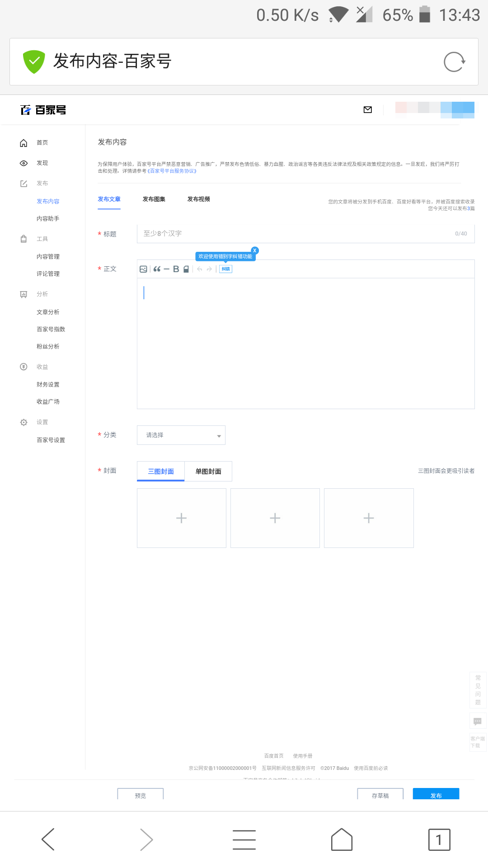
Task: Open the mail messages icon in header
Action: tap(368, 109)
